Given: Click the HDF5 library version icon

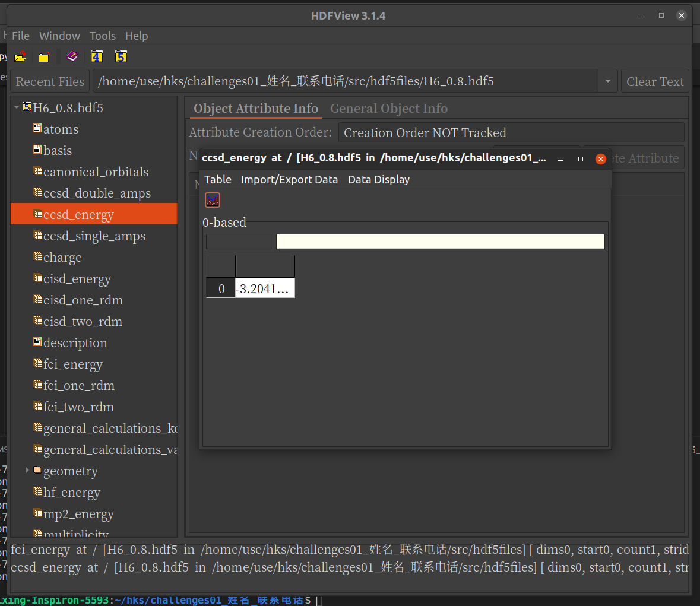Looking at the screenshot, I should (121, 56).
